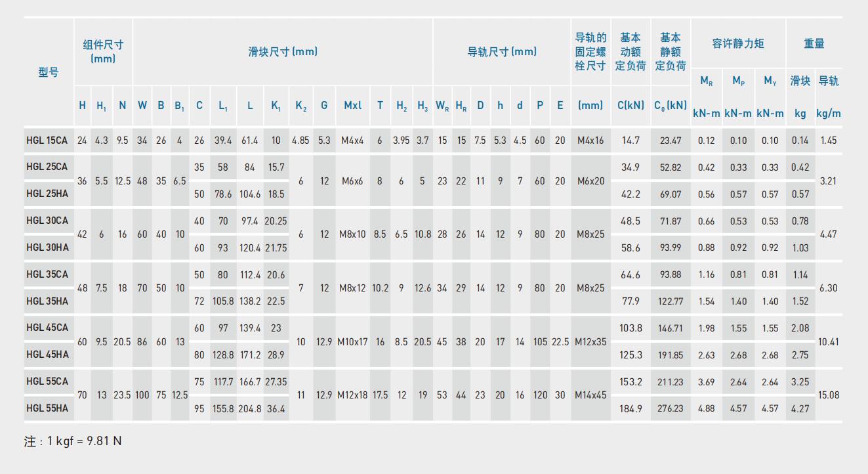
Task: Select the 276.23 static load value
Action: tap(671, 408)
